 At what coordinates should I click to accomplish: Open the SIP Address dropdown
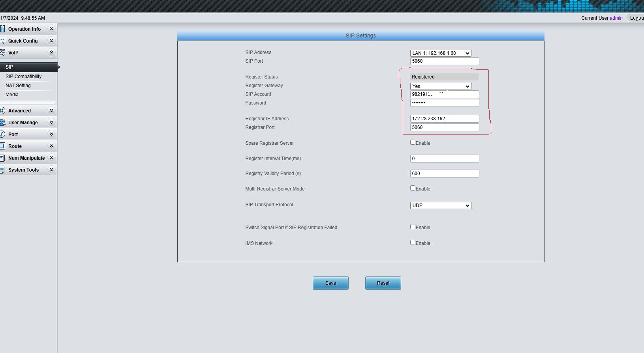click(441, 53)
